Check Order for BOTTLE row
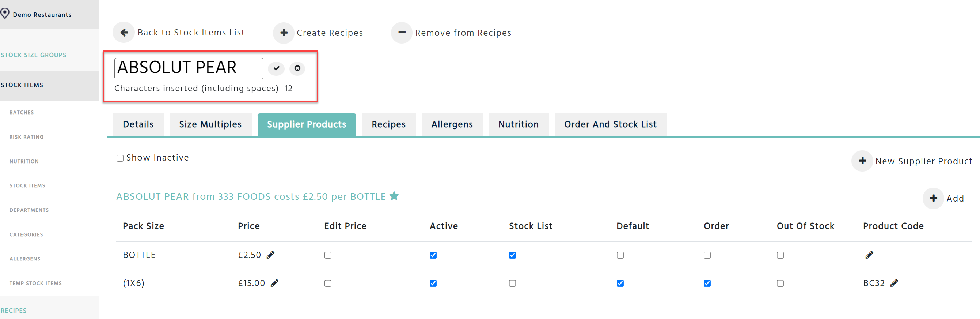The image size is (980, 319). (x=707, y=255)
